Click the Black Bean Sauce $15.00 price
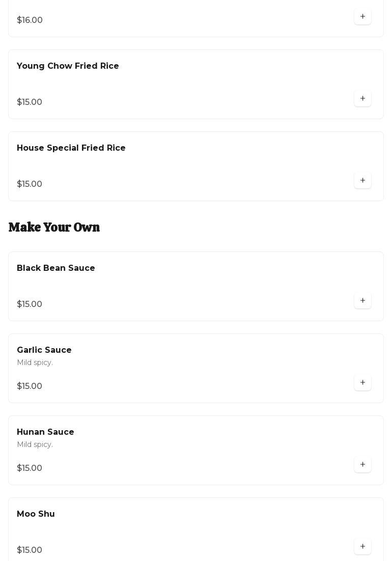392x561 pixels. pos(30,304)
